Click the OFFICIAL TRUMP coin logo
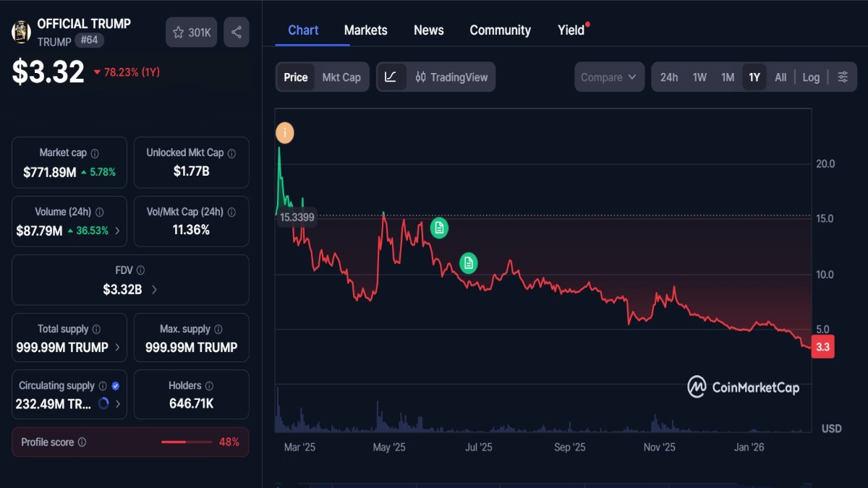The image size is (868, 488). pos(21,32)
